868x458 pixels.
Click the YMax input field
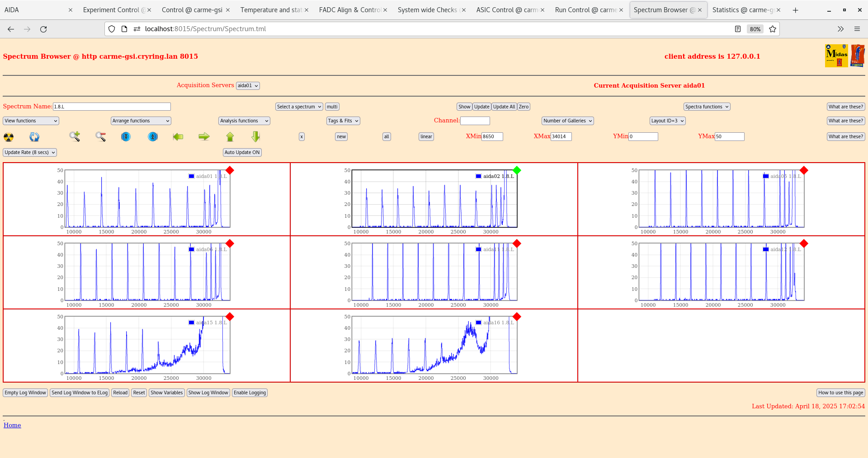pyautogui.click(x=729, y=136)
